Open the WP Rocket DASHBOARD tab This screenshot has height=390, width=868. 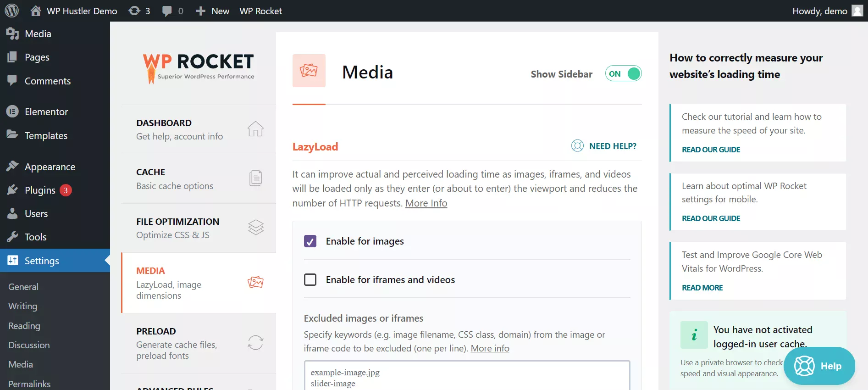click(199, 129)
